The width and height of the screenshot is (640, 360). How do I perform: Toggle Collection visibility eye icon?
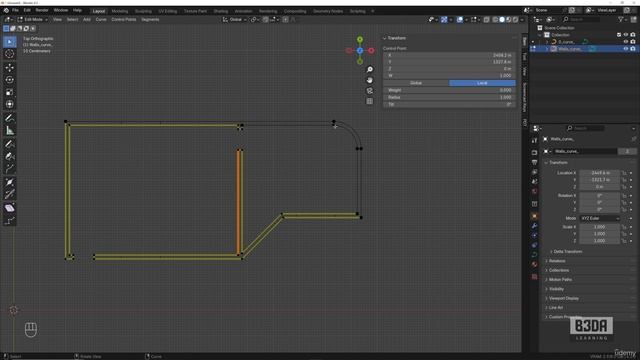626,35
